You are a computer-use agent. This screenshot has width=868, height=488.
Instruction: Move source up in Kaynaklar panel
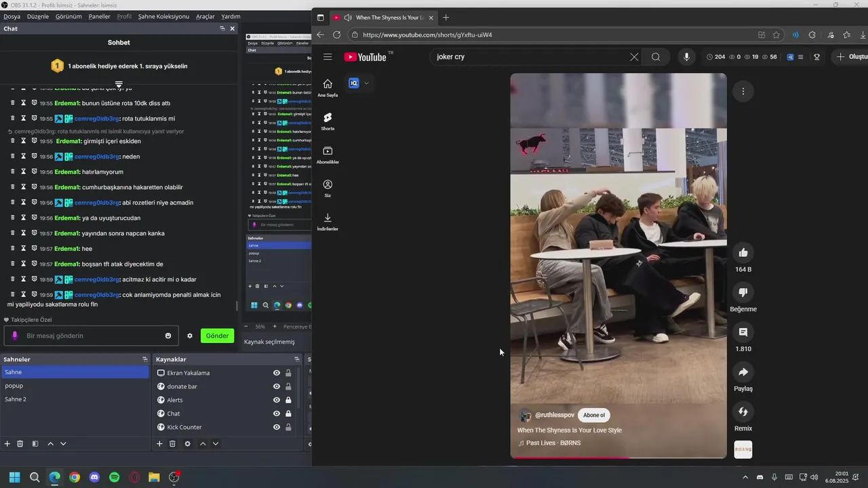[x=202, y=444]
